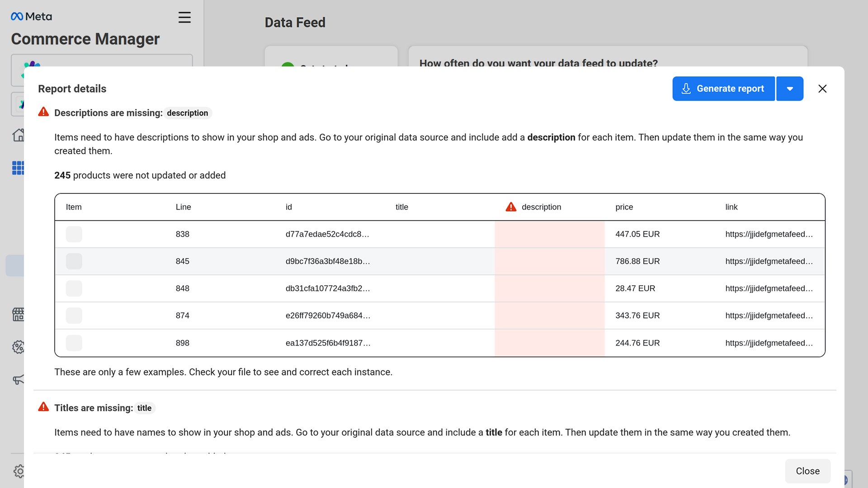Click the Line column header
Image resolution: width=868 pixels, height=488 pixels.
point(183,207)
